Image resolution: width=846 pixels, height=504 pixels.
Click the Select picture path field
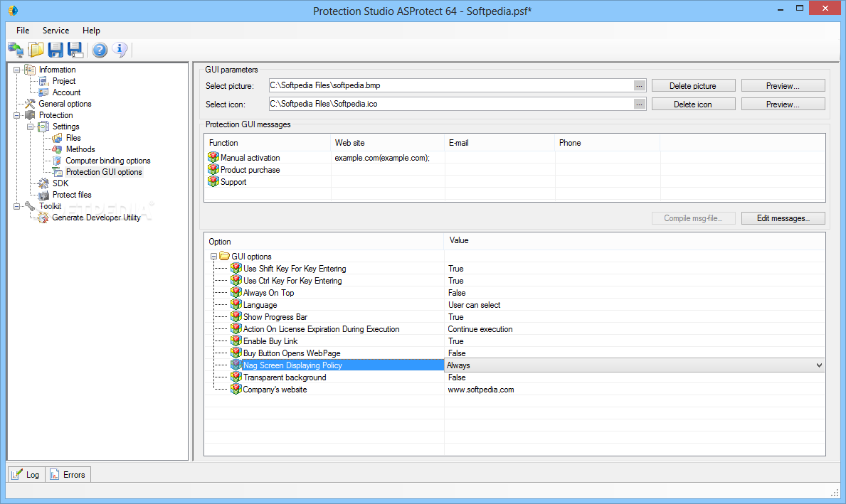451,86
